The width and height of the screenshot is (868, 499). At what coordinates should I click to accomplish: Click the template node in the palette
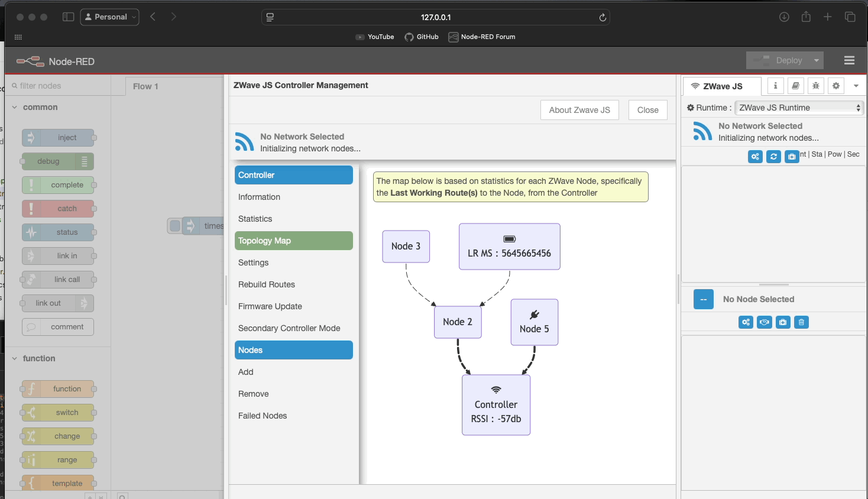pyautogui.click(x=58, y=483)
